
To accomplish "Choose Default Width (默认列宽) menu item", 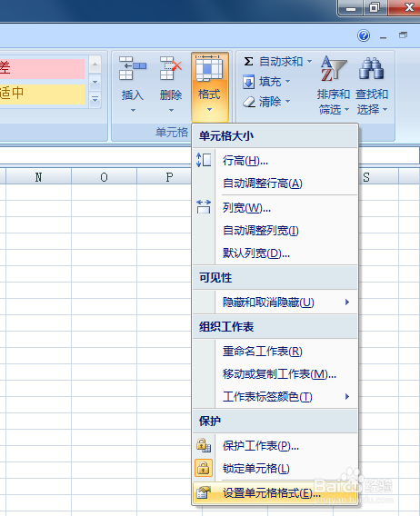I will [275, 253].
